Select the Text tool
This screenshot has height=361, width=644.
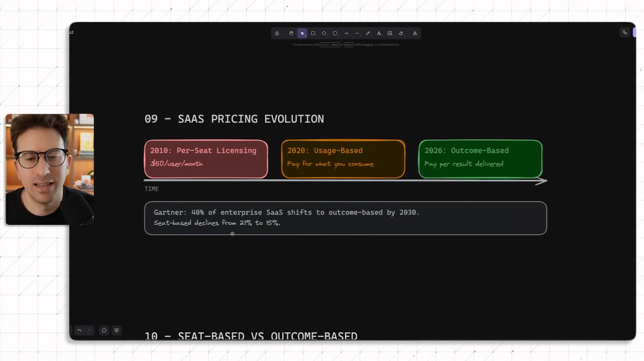pyautogui.click(x=379, y=33)
